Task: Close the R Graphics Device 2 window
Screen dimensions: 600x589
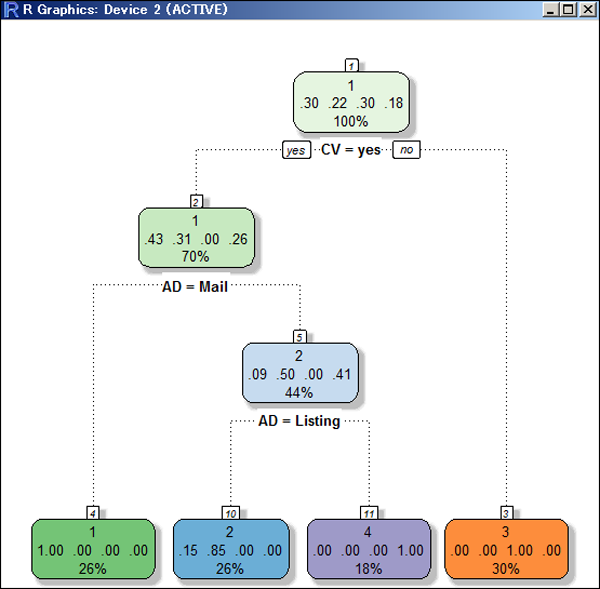Action: (586, 10)
